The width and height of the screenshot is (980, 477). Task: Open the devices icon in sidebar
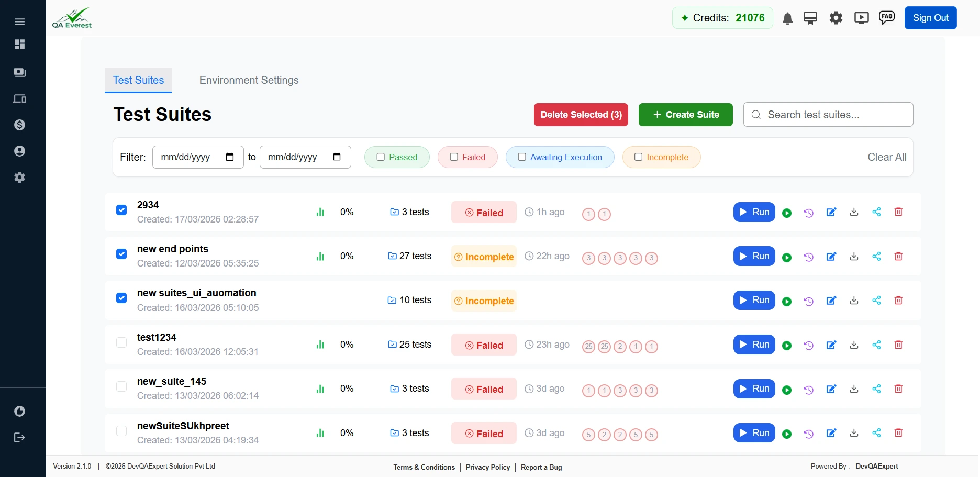point(19,99)
